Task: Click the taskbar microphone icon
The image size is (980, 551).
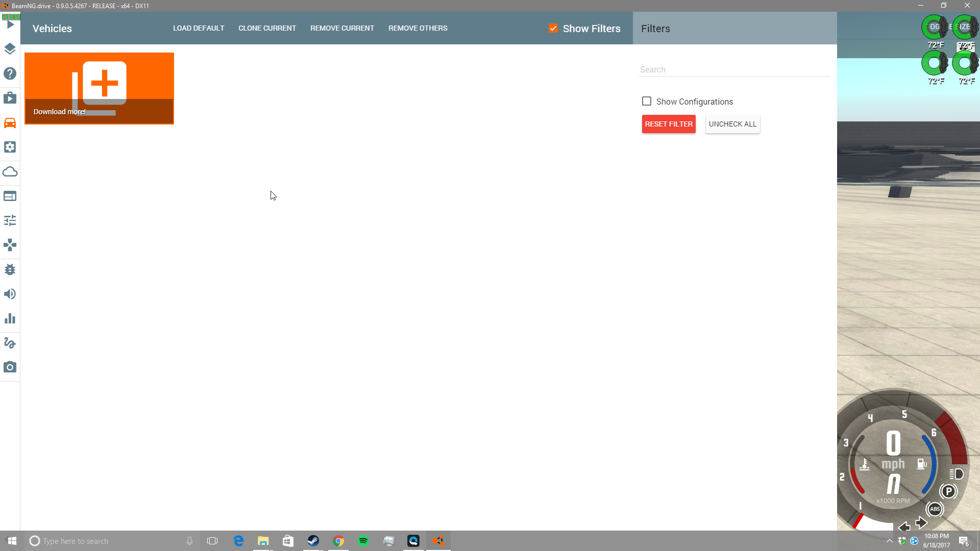Action: coord(189,541)
